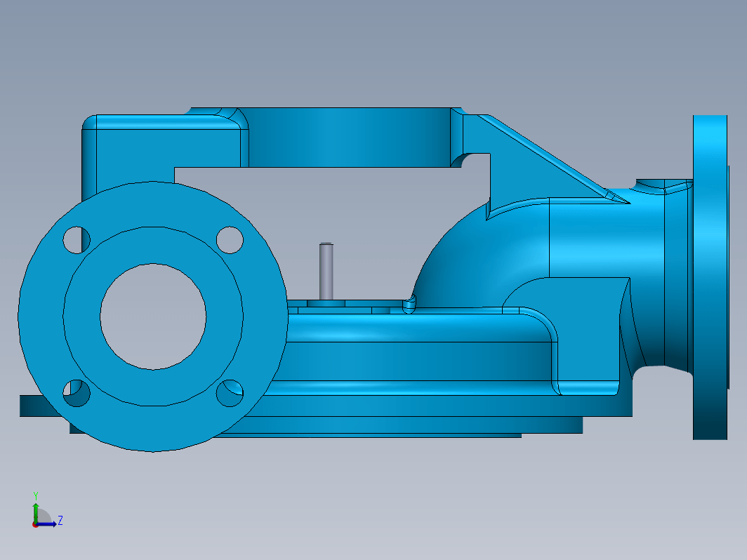Select the edge-on flange at the right end
Image resolution: width=747 pixels, height=560 pixels.
pyautogui.click(x=710, y=277)
